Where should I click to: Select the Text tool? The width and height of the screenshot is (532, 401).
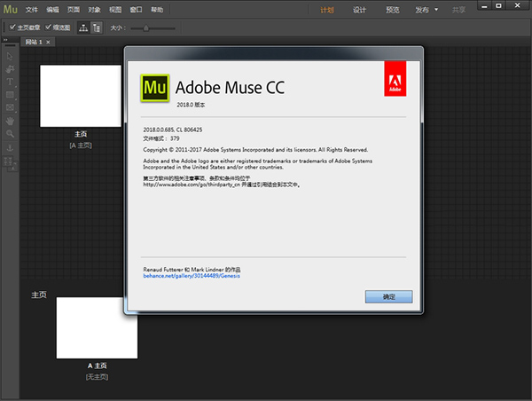(9, 83)
